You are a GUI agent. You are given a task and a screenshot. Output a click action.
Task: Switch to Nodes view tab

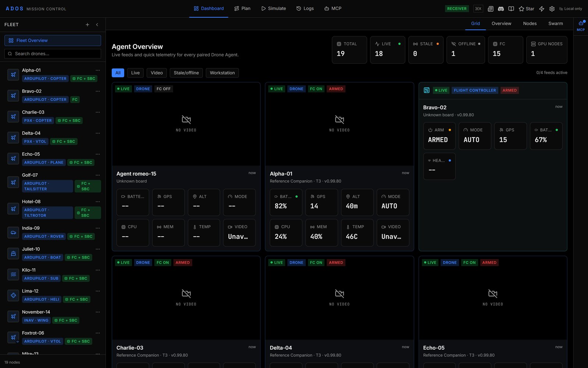pyautogui.click(x=530, y=24)
